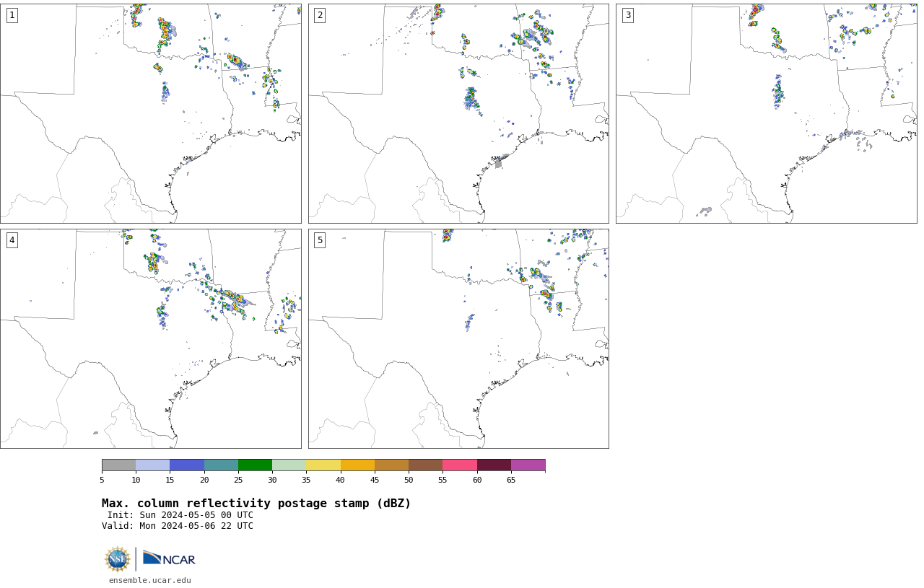Viewport: 924px width, 588px height.
Task: Click the member number 5 label box
Action: [320, 240]
